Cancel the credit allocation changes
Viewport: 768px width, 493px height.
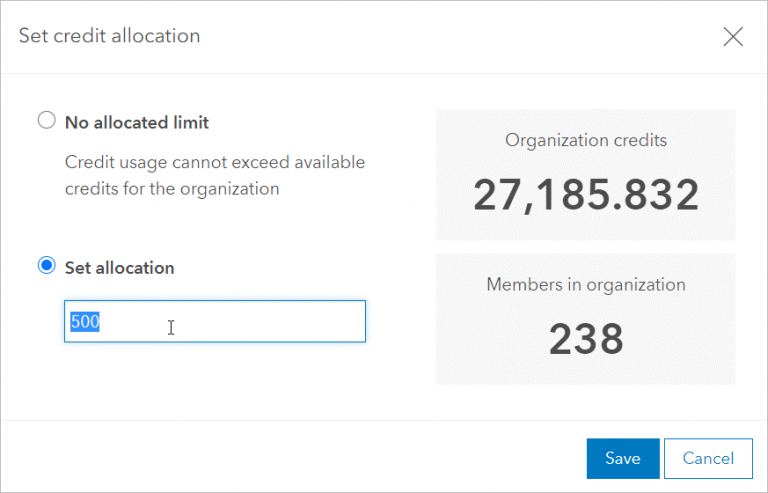point(707,458)
